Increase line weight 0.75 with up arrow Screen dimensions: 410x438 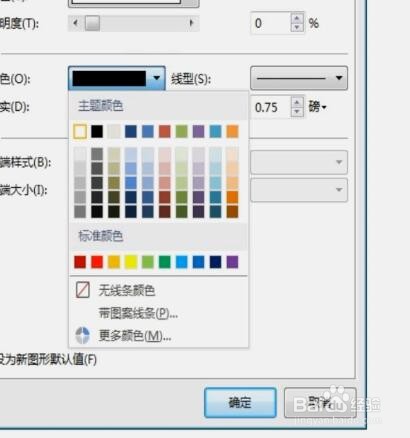pos(297,102)
